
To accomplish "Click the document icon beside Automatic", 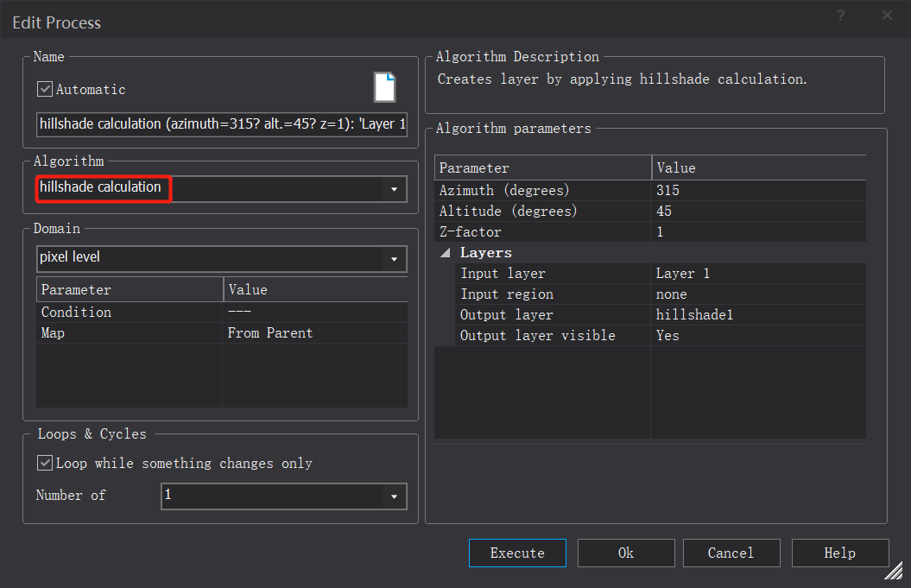I will 384,88.
